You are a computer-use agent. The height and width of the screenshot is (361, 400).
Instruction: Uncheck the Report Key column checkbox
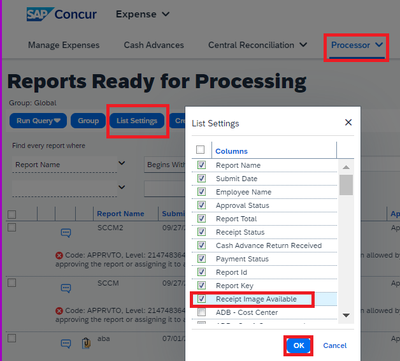tap(201, 285)
